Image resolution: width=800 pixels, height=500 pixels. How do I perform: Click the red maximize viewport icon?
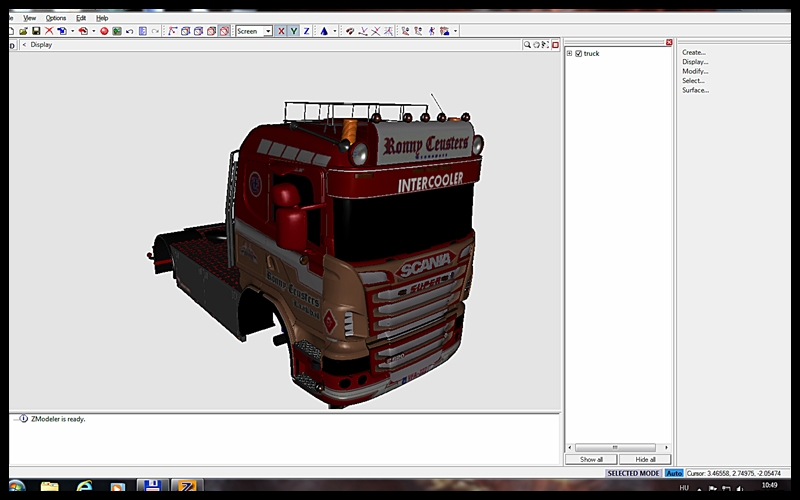pos(555,45)
